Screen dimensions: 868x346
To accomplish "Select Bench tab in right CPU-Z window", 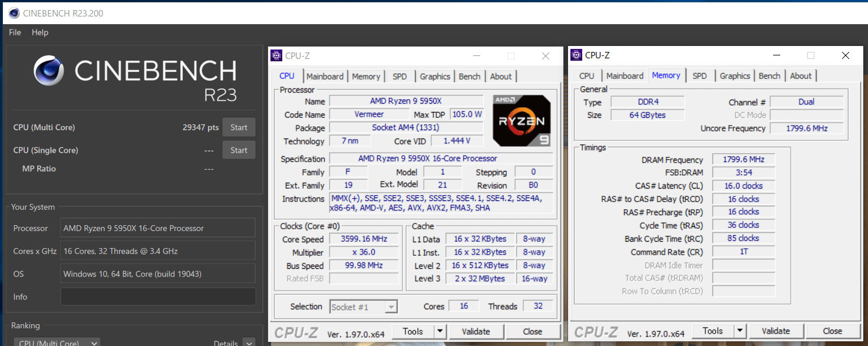I will pyautogui.click(x=770, y=75).
